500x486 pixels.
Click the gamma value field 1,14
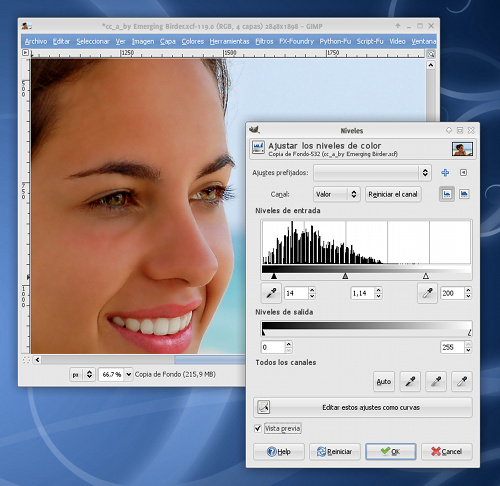(362, 293)
